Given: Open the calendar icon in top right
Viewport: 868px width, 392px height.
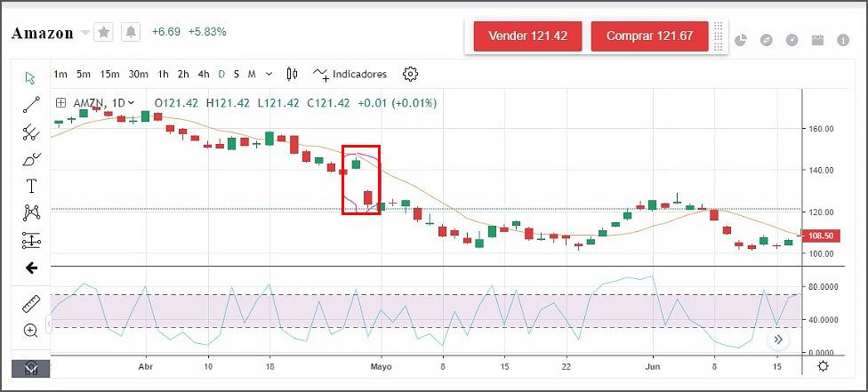Looking at the screenshot, I should coord(817,40).
